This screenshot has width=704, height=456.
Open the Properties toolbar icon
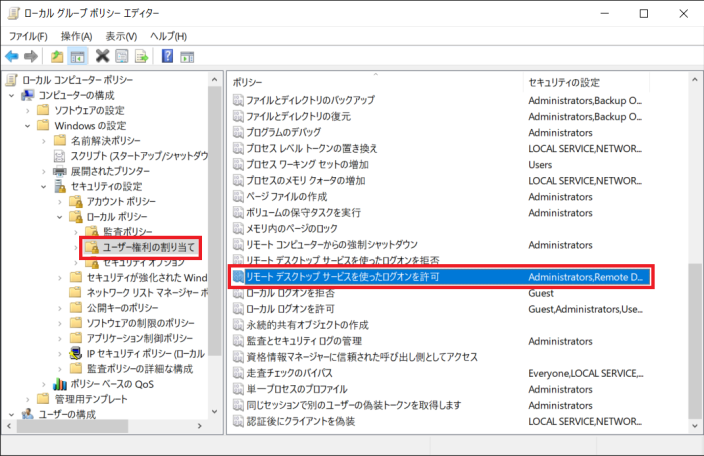click(122, 56)
